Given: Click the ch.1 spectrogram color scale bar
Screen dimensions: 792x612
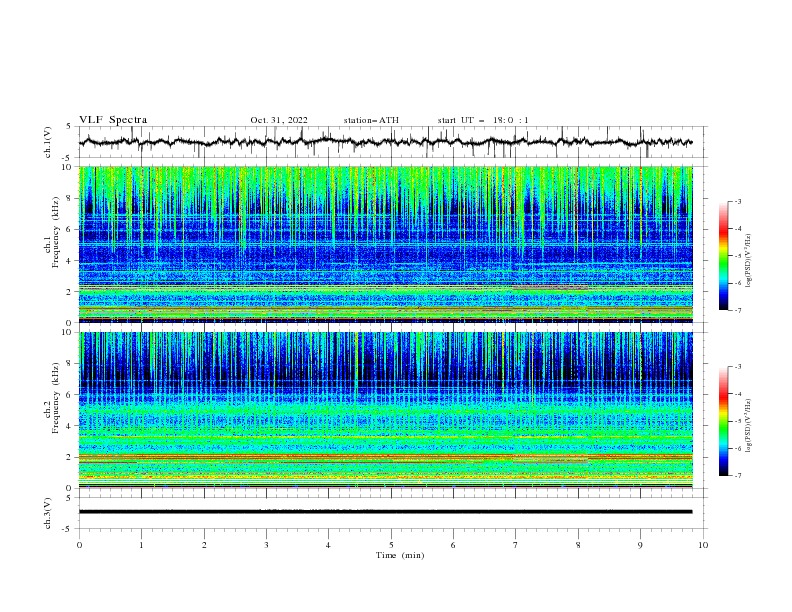Looking at the screenshot, I should (x=723, y=256).
